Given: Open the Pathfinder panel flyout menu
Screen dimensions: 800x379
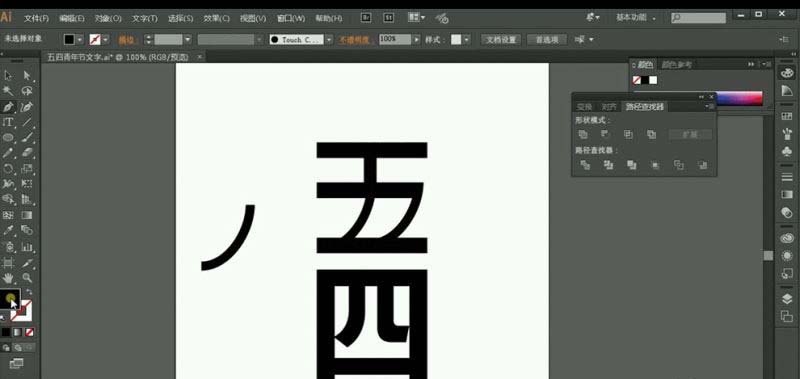Looking at the screenshot, I should click(x=709, y=106).
